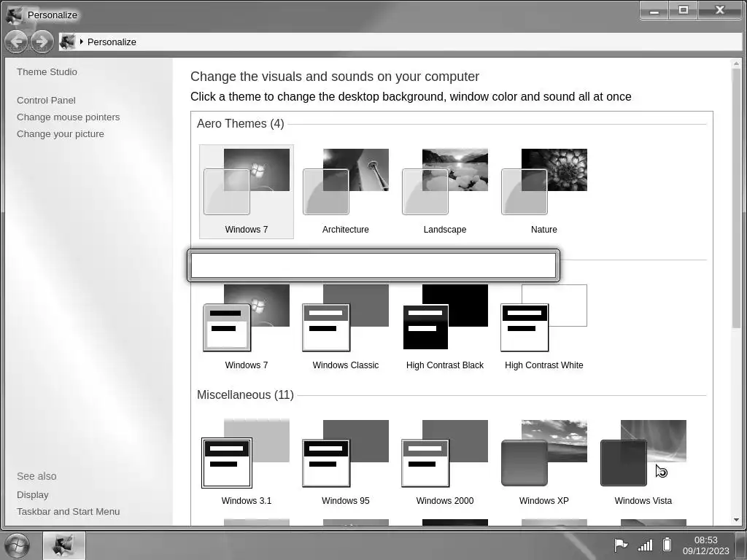Apply the Architecture Aero theme

pyautogui.click(x=345, y=192)
